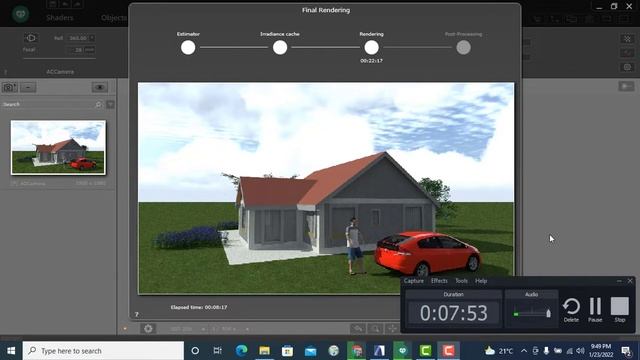
Task: Show hidden system tray icons
Action: tap(524, 351)
